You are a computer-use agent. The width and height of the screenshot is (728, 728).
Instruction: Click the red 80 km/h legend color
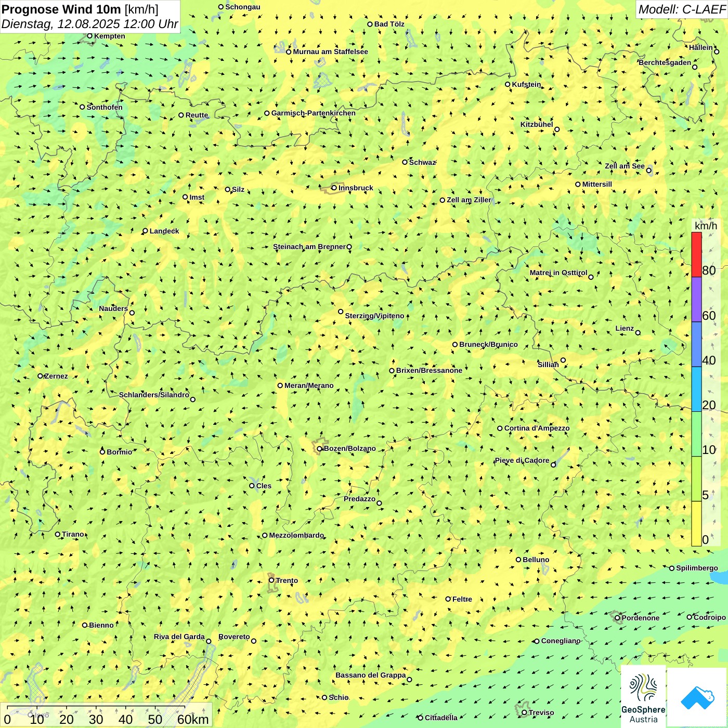coord(696,254)
